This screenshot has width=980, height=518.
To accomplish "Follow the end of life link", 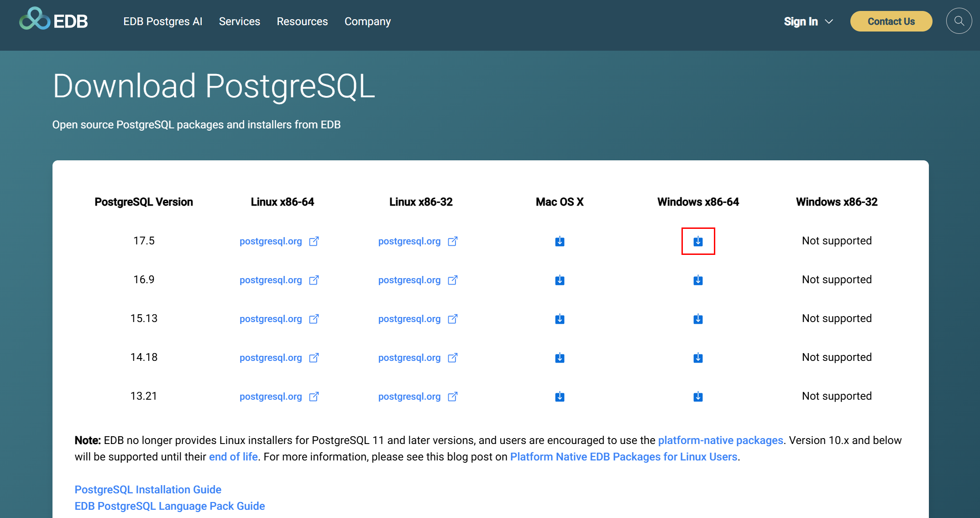I will point(233,457).
